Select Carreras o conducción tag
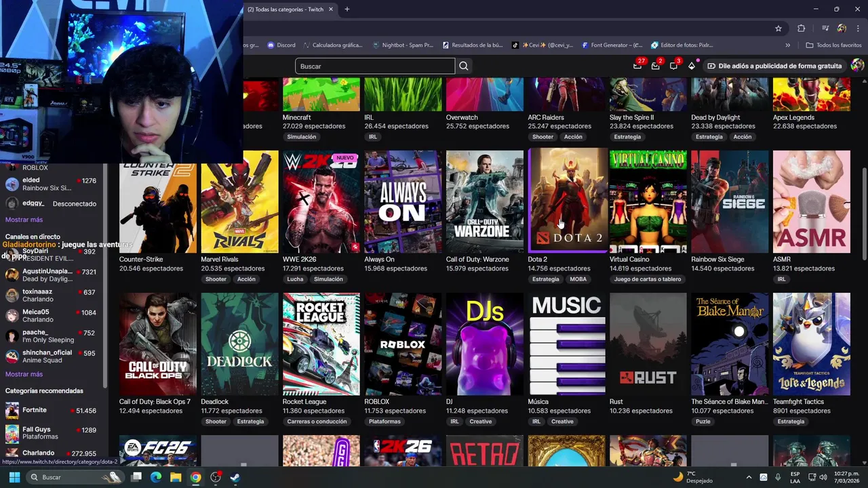Image resolution: width=868 pixels, height=488 pixels. pos(317,422)
